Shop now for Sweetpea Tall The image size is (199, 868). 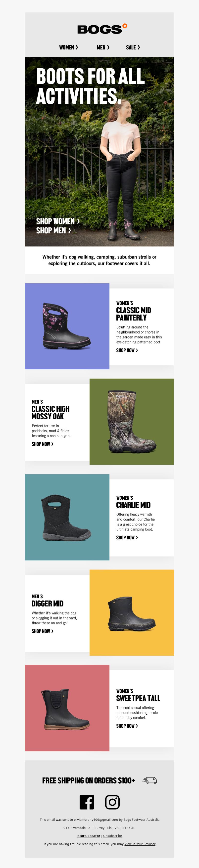tap(127, 726)
